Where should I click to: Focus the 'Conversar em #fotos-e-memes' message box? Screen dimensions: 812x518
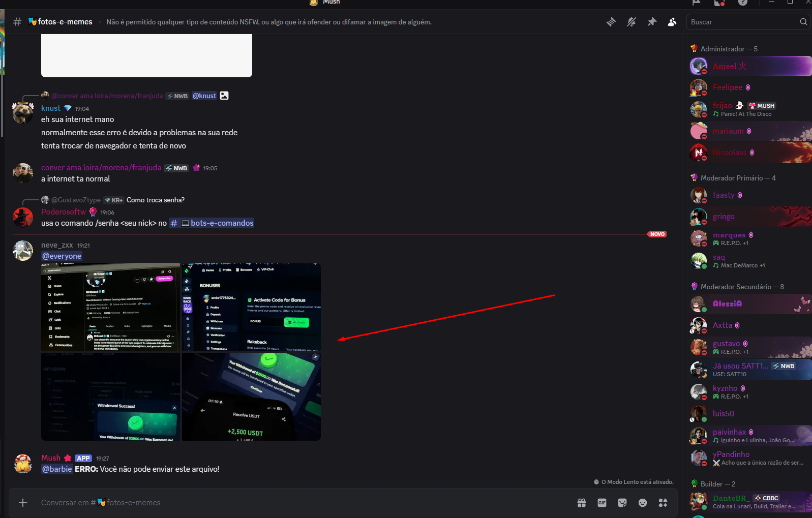click(x=305, y=503)
